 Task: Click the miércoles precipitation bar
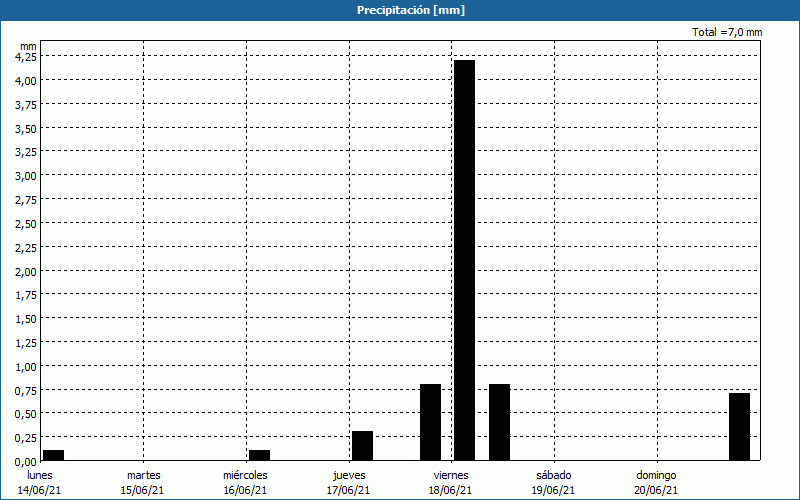click(259, 455)
